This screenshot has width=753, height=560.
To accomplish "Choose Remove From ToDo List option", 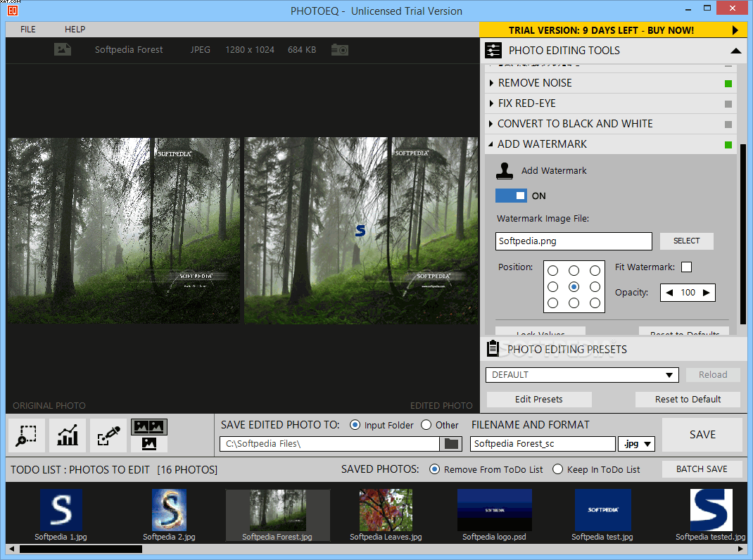I will point(434,469).
